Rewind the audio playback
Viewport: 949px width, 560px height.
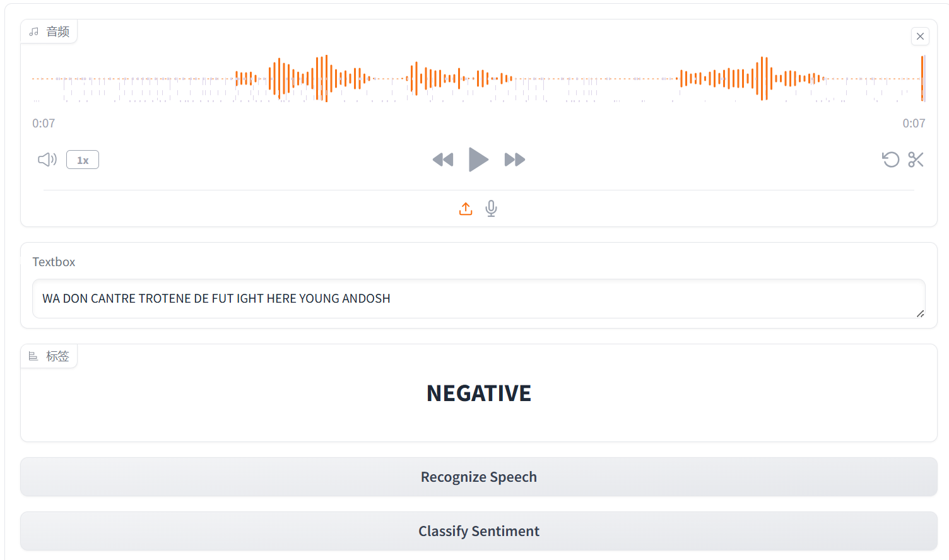(443, 160)
